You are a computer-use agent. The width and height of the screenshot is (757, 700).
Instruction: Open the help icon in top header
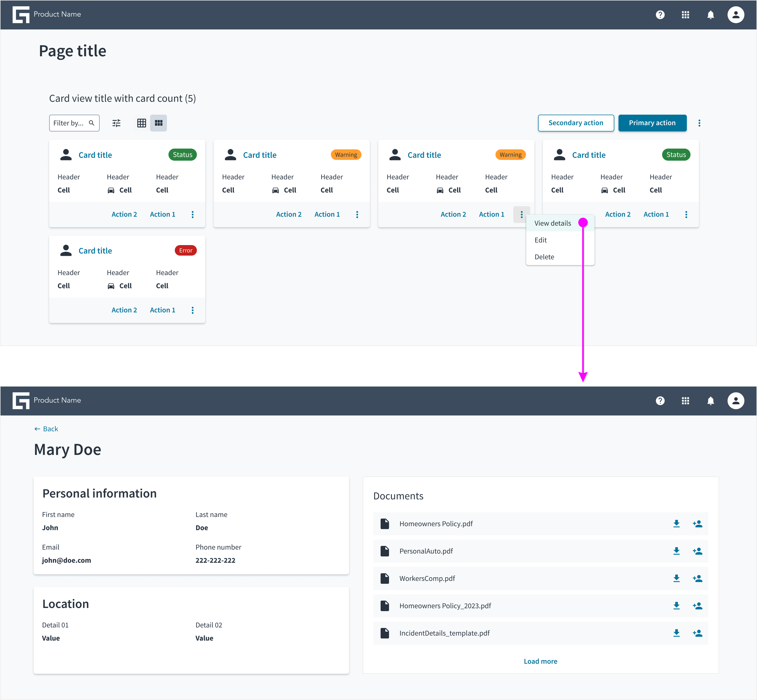point(660,15)
